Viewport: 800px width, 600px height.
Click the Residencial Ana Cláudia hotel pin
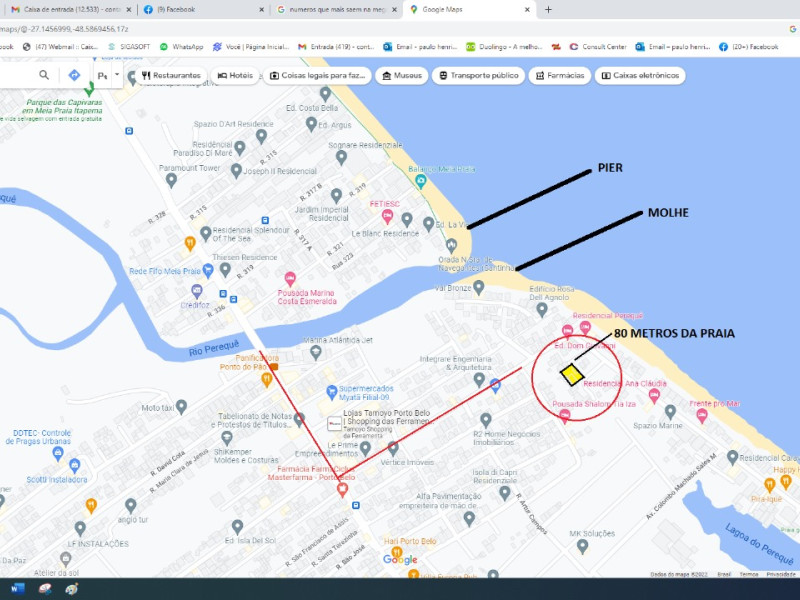(654, 395)
